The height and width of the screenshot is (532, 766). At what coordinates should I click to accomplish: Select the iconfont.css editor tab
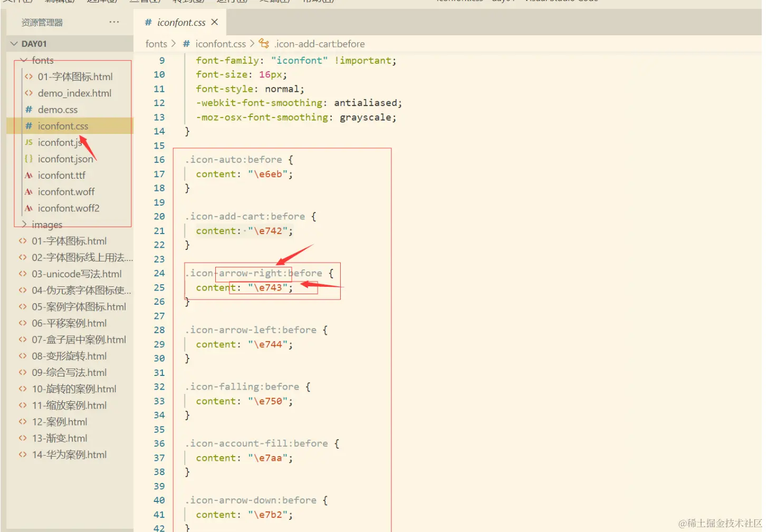click(x=181, y=22)
